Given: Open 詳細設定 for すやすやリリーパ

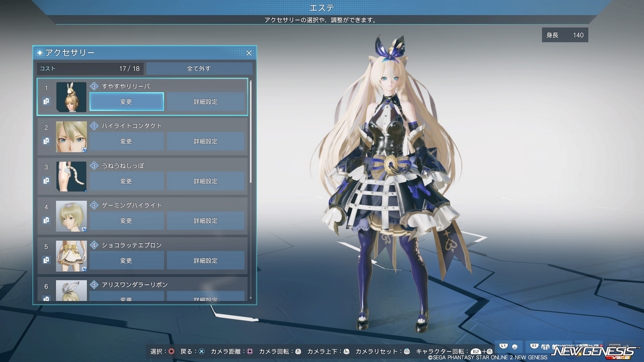Looking at the screenshot, I should (206, 101).
